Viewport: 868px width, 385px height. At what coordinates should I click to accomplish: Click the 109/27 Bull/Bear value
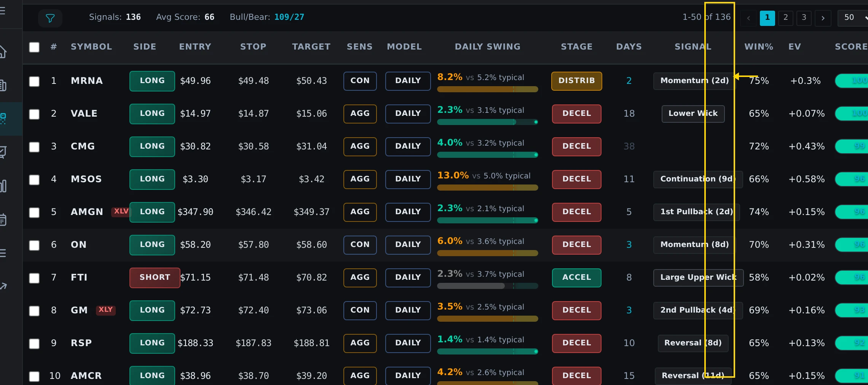pos(289,17)
